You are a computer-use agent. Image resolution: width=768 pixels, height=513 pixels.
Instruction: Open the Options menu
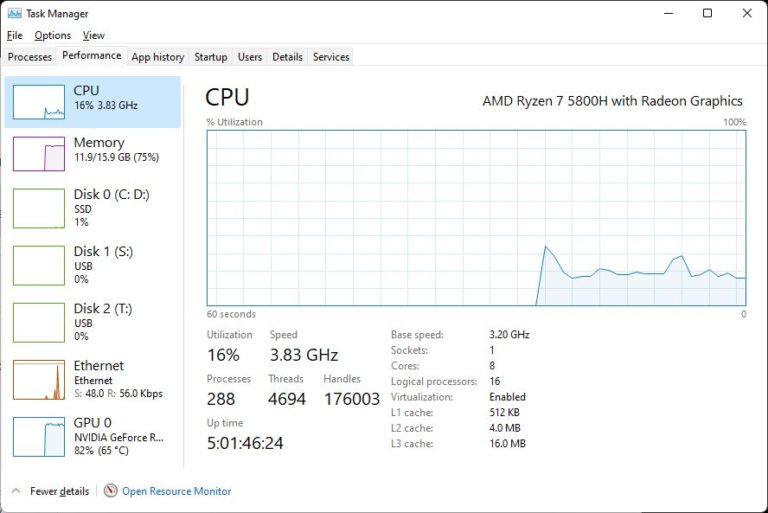click(52, 36)
